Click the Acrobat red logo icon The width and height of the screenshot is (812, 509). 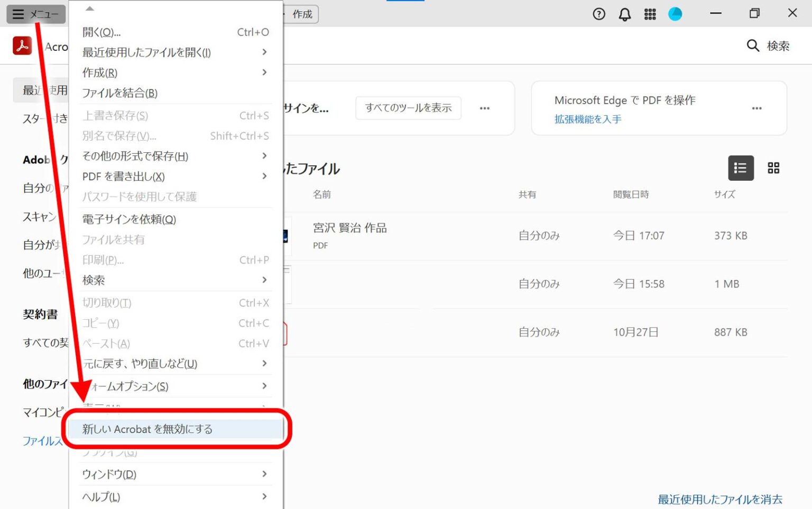[x=22, y=45]
